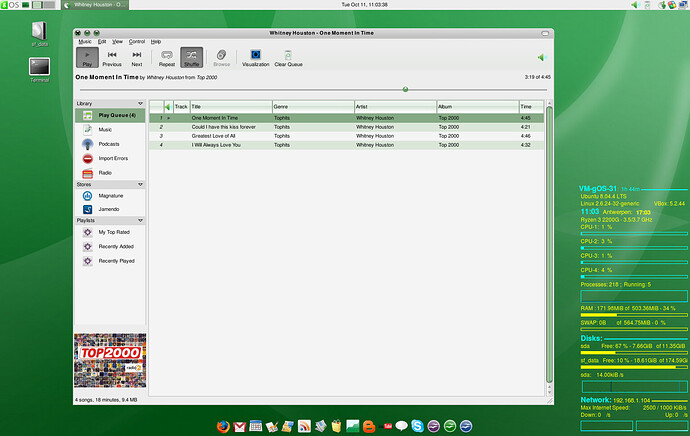Viewport: 690px width, 436px height.
Task: Open the Magnatune store
Action: tap(110, 196)
